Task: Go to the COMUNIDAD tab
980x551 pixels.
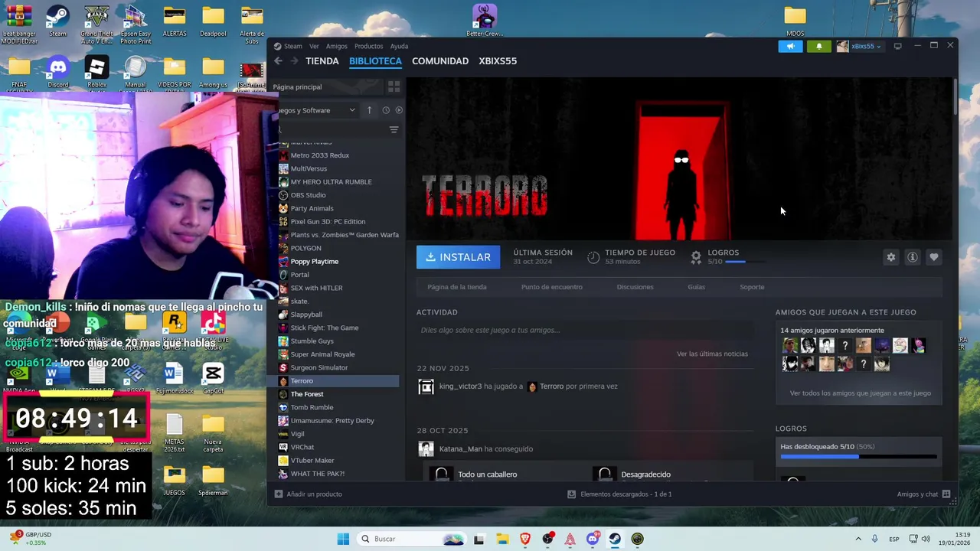Action: [440, 61]
